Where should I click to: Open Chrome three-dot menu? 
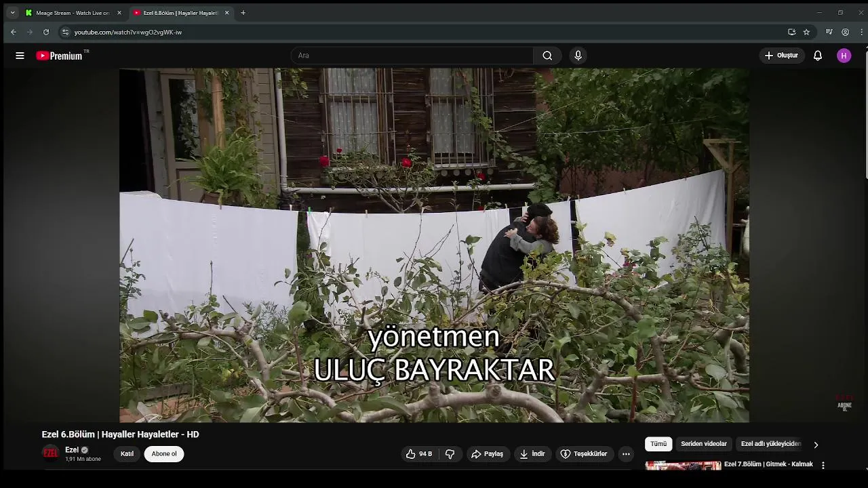[x=862, y=32]
